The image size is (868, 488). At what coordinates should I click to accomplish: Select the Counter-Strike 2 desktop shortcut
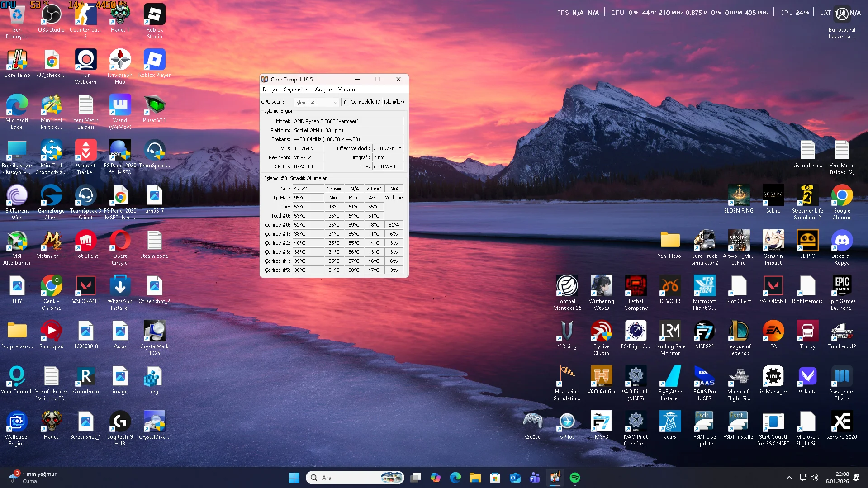tap(85, 19)
